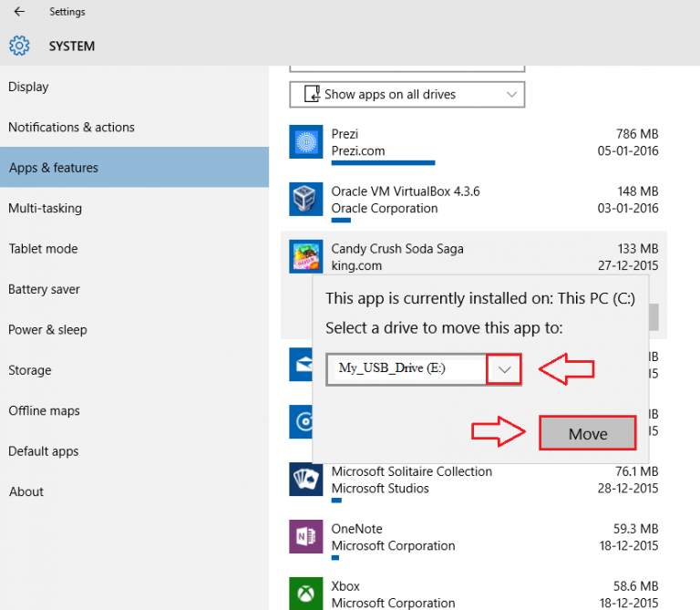700x610 pixels.
Task: Click the 148 MB size of VirtualBox
Action: pos(638,191)
